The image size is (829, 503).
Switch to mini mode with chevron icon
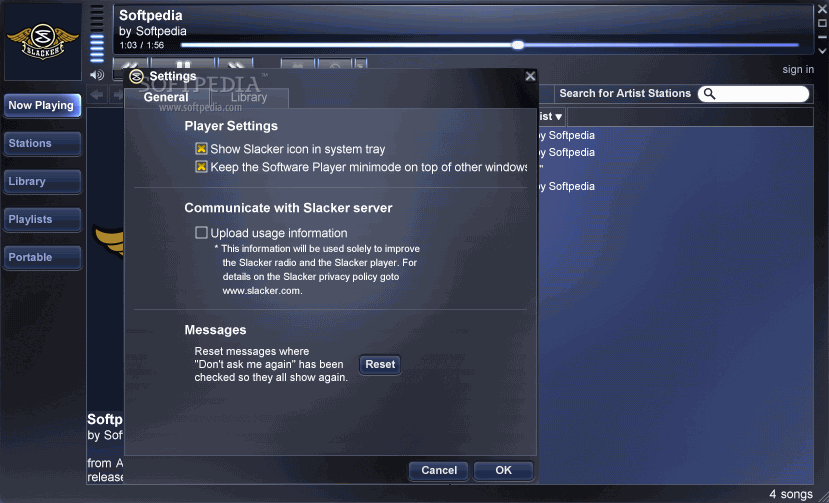pos(822,51)
